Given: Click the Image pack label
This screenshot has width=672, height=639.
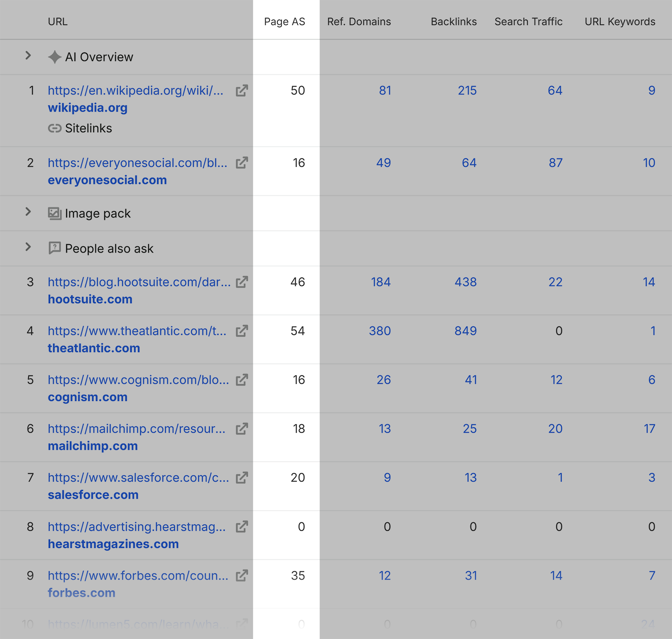Looking at the screenshot, I should click(x=98, y=214).
